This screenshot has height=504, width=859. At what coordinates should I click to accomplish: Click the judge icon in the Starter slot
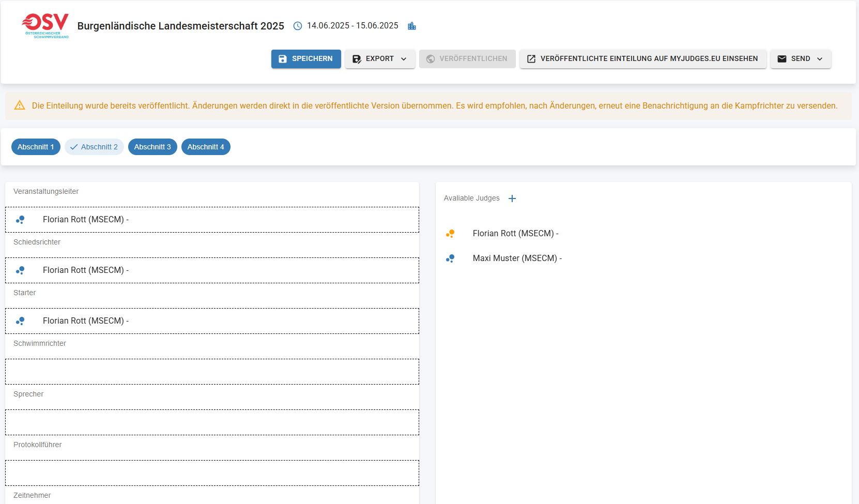pos(20,321)
